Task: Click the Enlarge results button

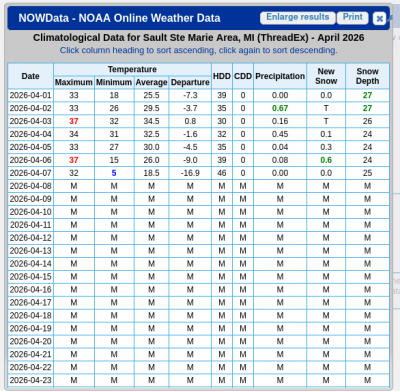Action: 298,17
